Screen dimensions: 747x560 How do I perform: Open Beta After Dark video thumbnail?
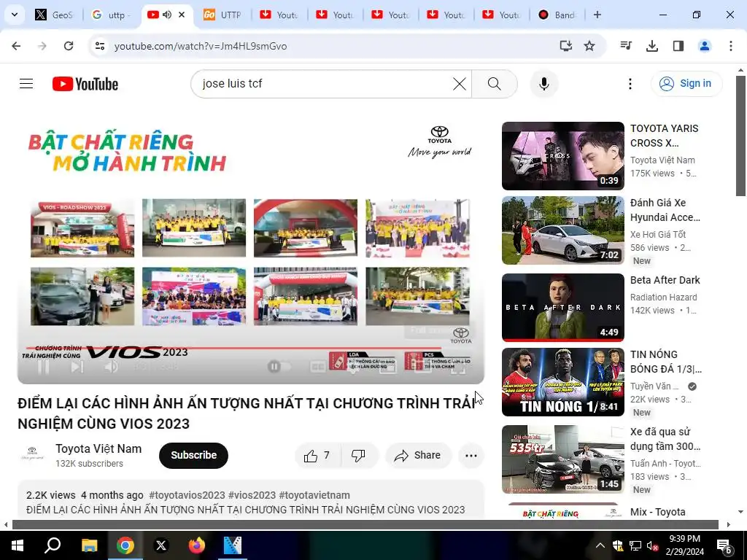click(x=562, y=308)
